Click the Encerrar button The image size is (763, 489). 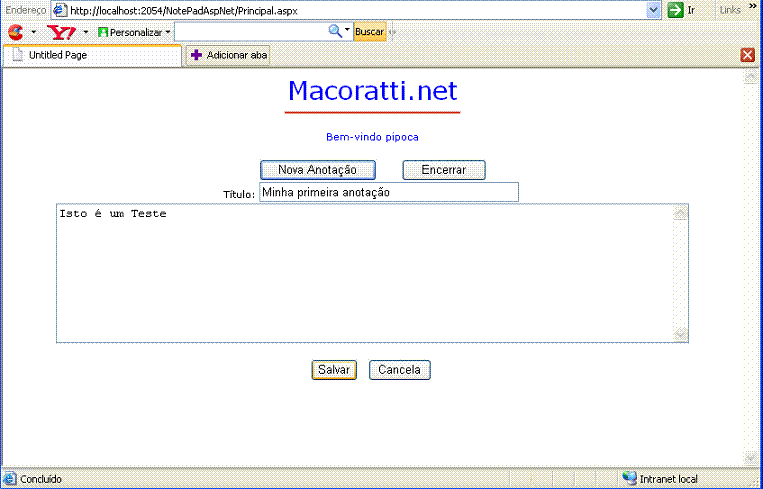(444, 170)
